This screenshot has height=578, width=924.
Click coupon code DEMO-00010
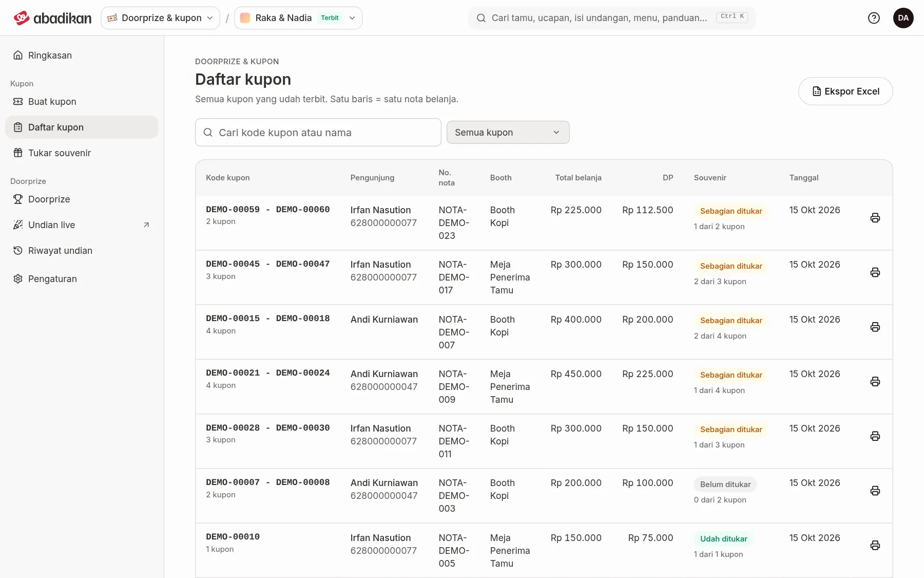point(233,536)
